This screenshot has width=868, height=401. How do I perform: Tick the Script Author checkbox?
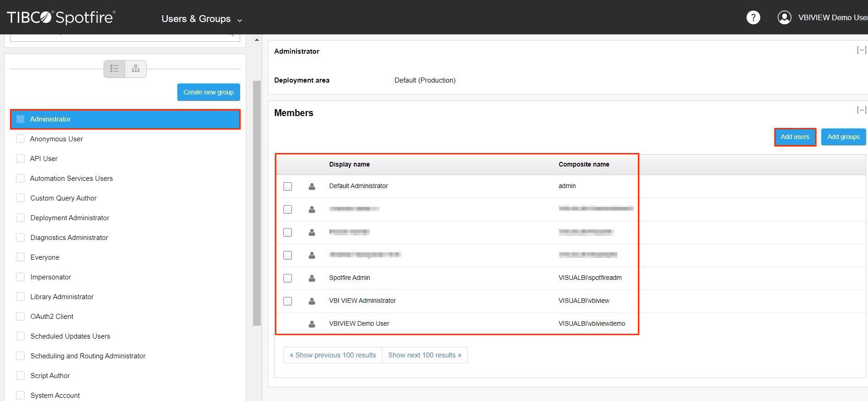(x=20, y=376)
